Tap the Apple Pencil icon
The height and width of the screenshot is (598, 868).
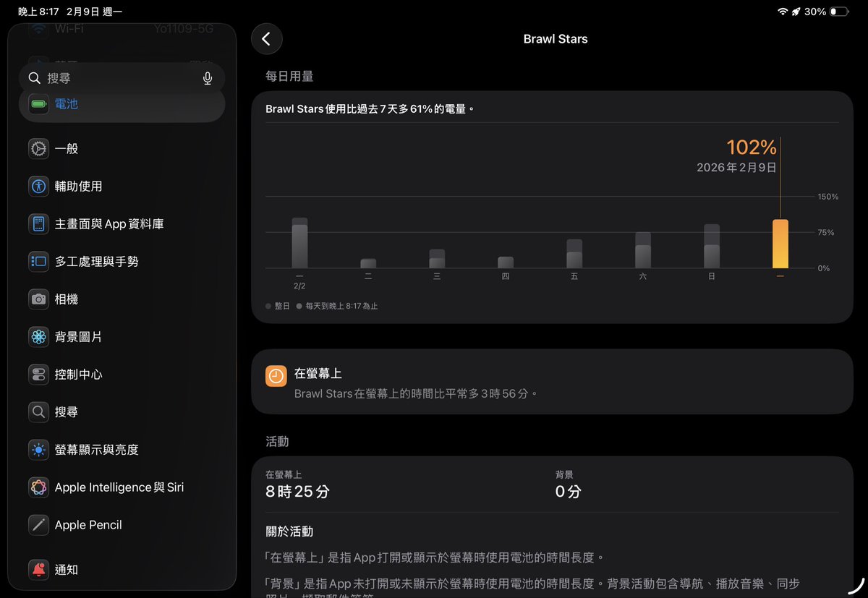(38, 525)
